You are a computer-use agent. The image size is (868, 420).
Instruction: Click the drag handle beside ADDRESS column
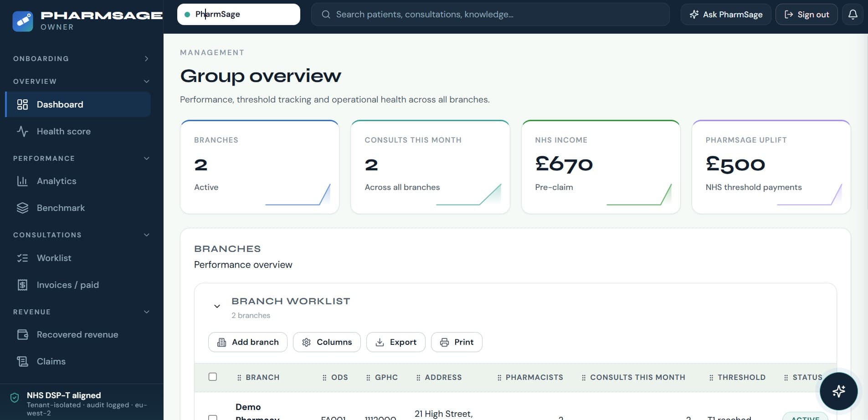point(418,378)
